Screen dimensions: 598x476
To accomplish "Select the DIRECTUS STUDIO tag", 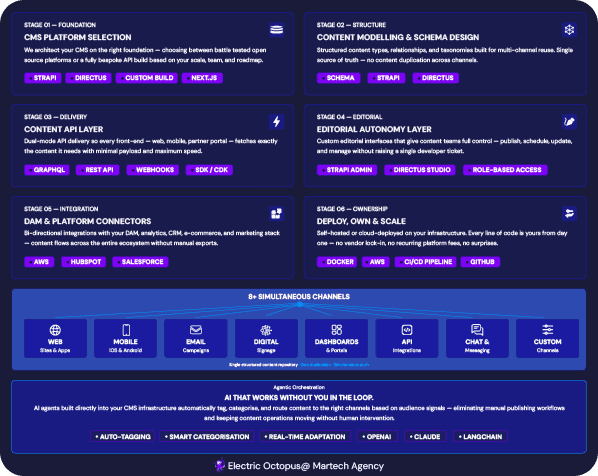I will click(x=420, y=170).
